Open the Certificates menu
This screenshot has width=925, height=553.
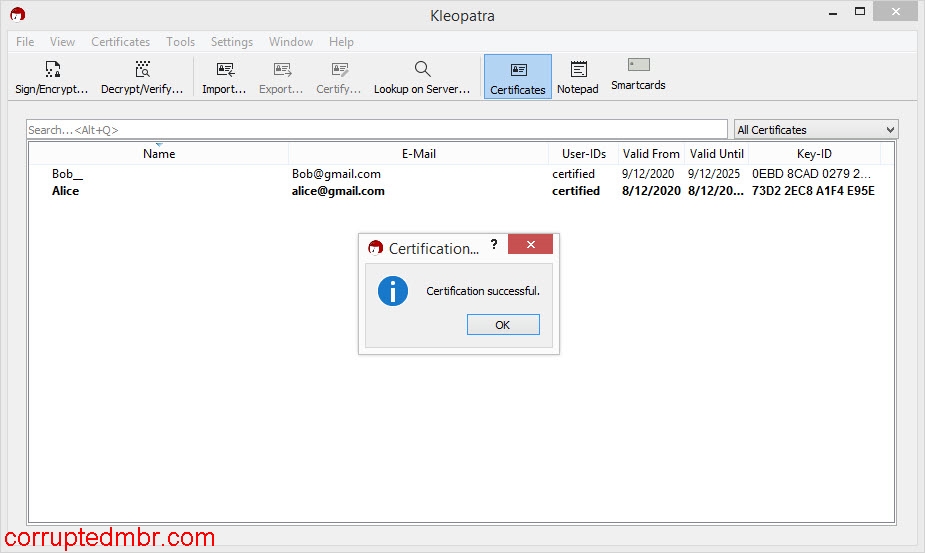[x=120, y=42]
